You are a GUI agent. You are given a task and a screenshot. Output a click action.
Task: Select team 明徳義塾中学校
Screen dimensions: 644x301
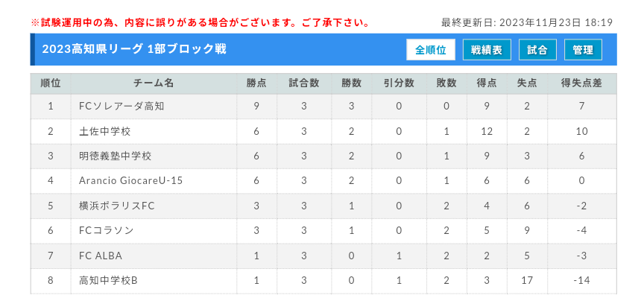tap(116, 156)
